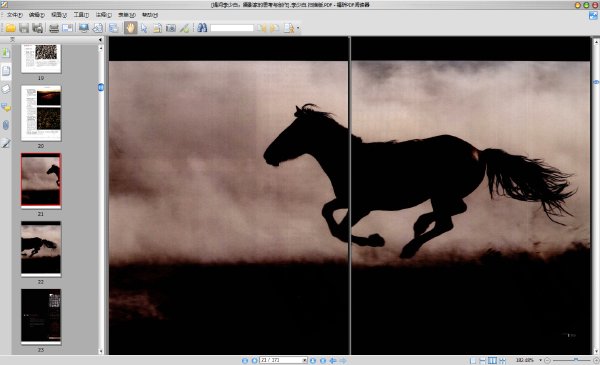Click the toolbar search input field
Screen dimensions: 600x365
click(232, 28)
